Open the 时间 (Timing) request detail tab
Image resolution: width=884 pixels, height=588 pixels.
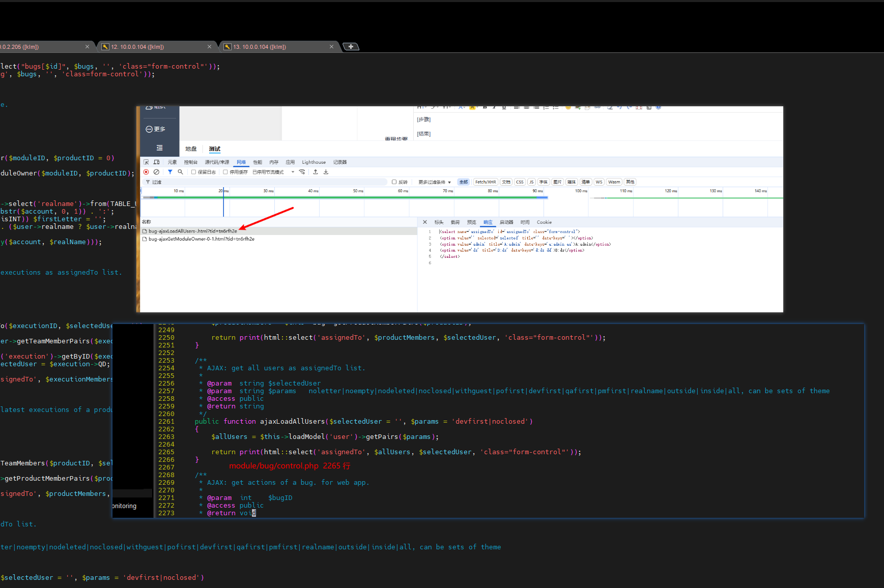pos(525,222)
